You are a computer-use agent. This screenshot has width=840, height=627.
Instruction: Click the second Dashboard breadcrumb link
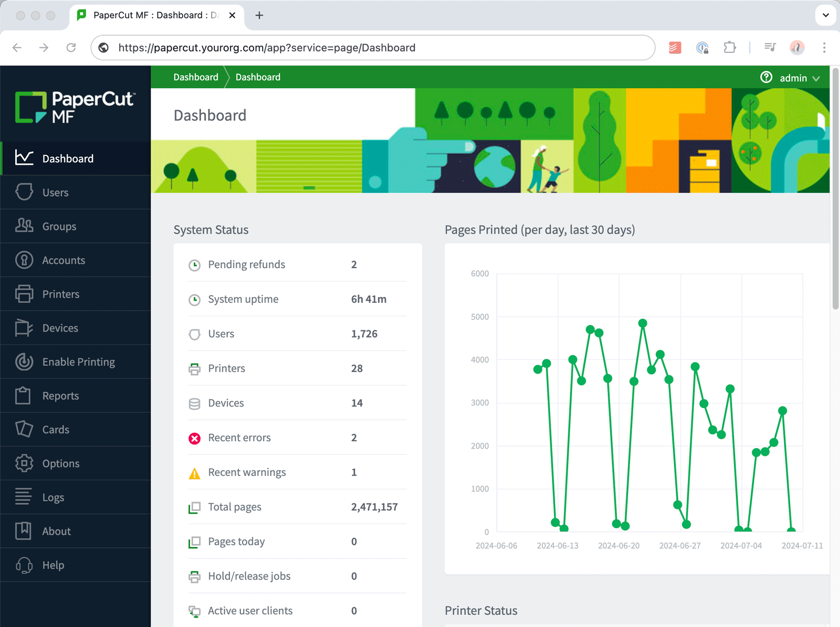click(x=258, y=77)
